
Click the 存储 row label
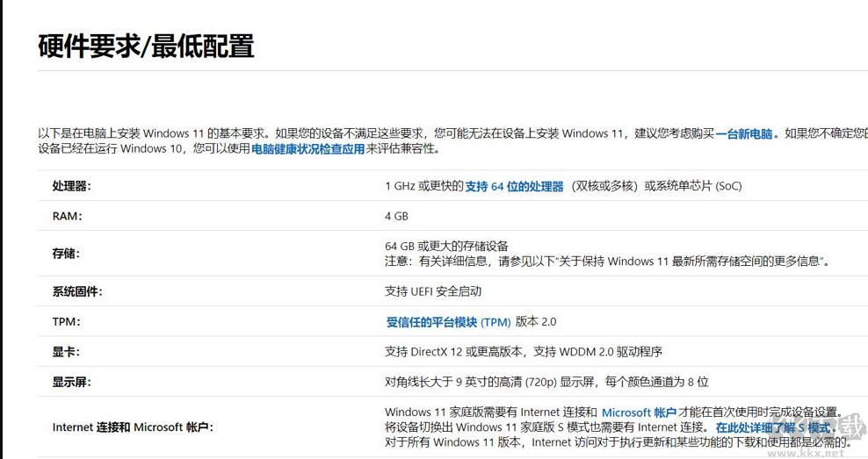66,254
